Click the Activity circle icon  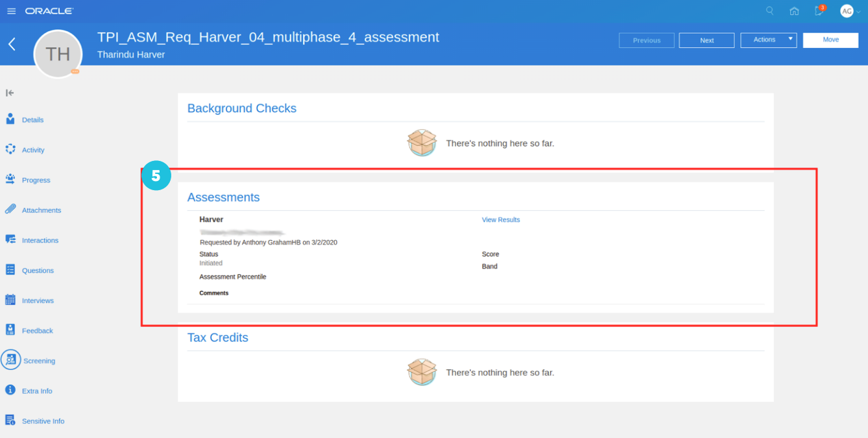(x=10, y=149)
